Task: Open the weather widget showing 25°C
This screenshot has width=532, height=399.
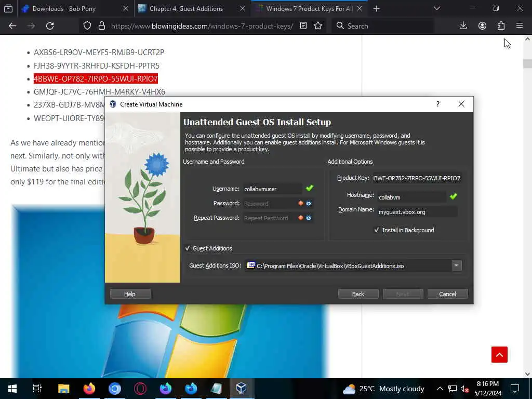Action: coord(383,389)
